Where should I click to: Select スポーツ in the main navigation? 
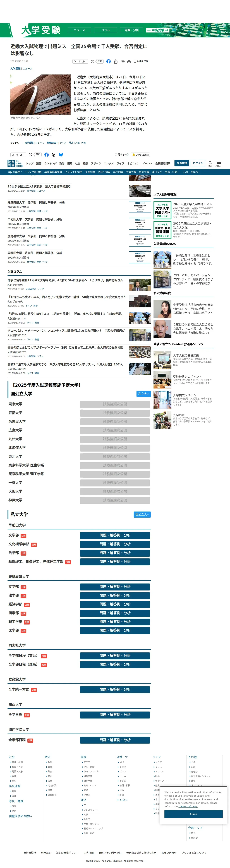(96, 163)
